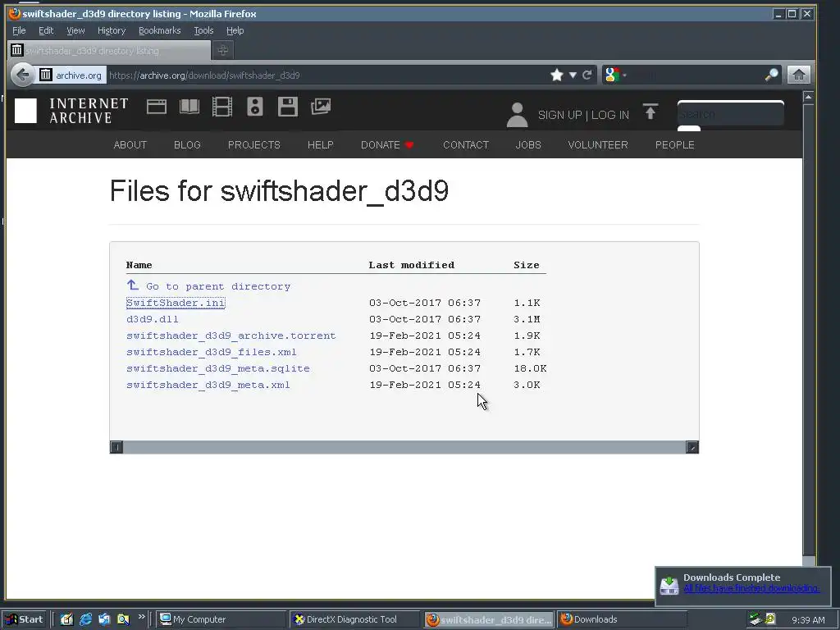Go to Firefox home page icon
This screenshot has height=630, width=840.
click(x=798, y=75)
